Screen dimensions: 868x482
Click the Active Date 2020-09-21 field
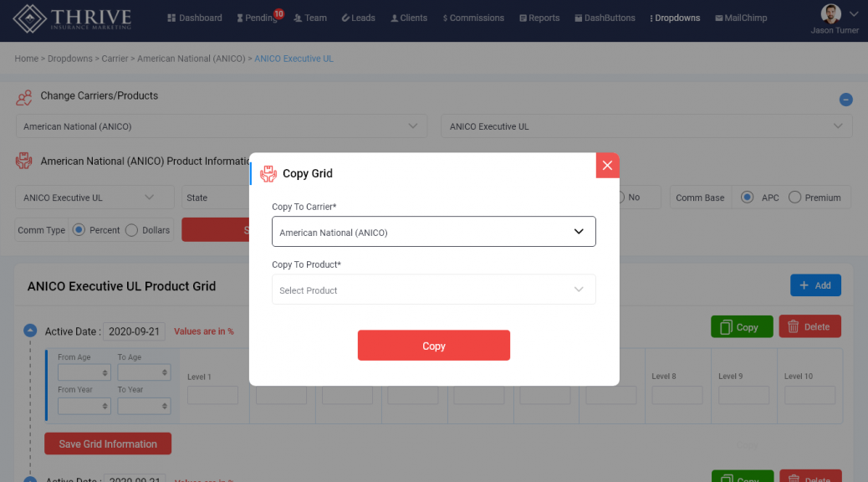[x=134, y=331]
